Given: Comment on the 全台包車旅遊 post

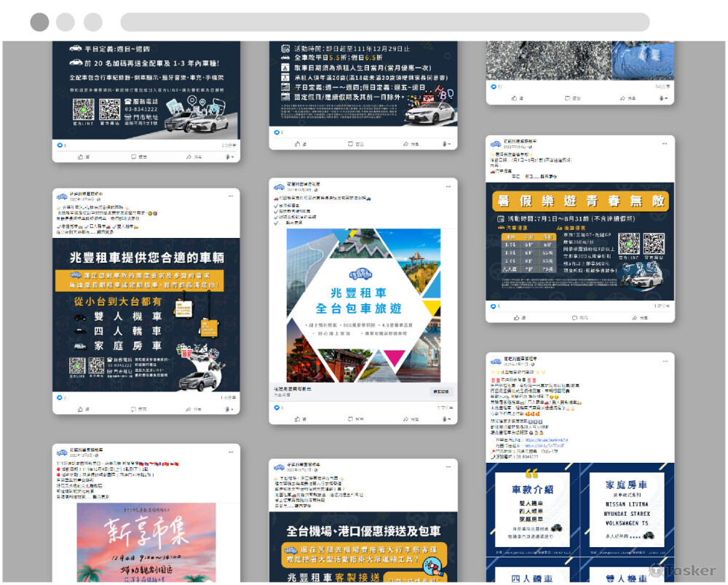Looking at the screenshot, I should pos(357,419).
